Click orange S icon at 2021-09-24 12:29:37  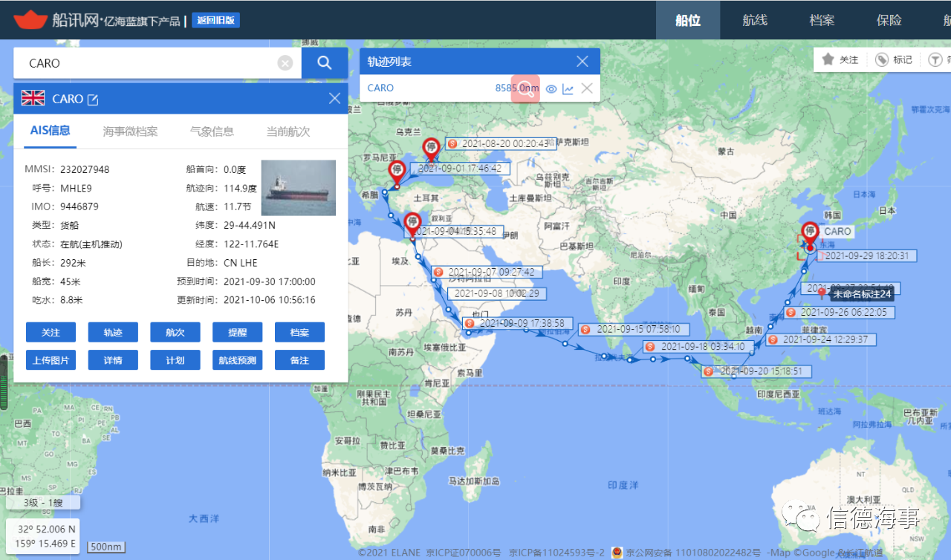(773, 339)
